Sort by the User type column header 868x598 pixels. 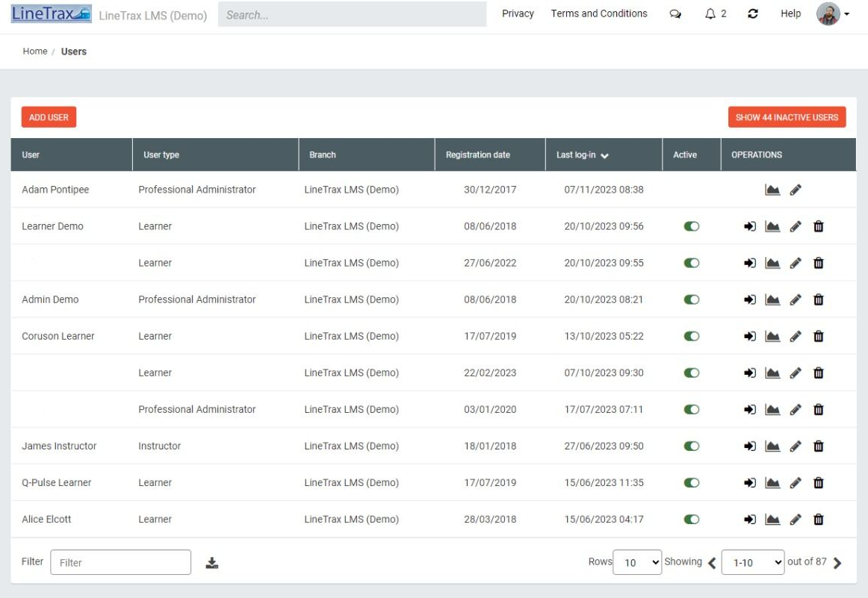click(x=161, y=155)
